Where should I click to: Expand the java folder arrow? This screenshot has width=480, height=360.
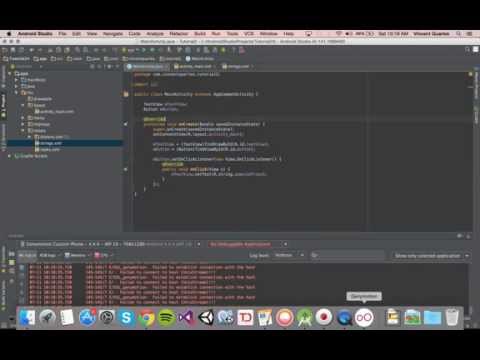point(16,86)
